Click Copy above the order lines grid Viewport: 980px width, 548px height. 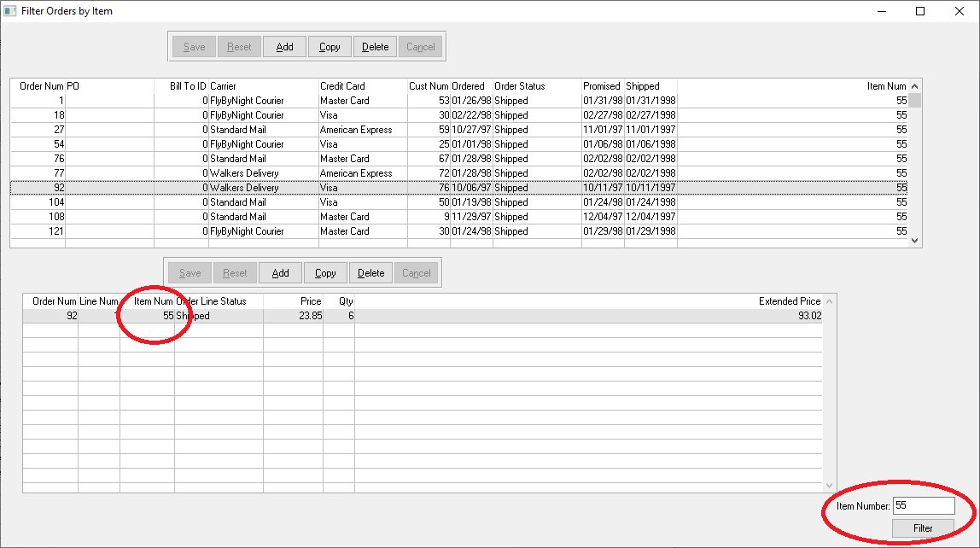[x=325, y=273]
